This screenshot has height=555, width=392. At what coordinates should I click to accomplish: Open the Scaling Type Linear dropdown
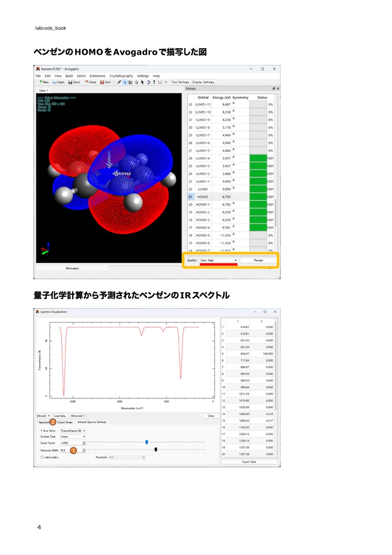(x=73, y=436)
